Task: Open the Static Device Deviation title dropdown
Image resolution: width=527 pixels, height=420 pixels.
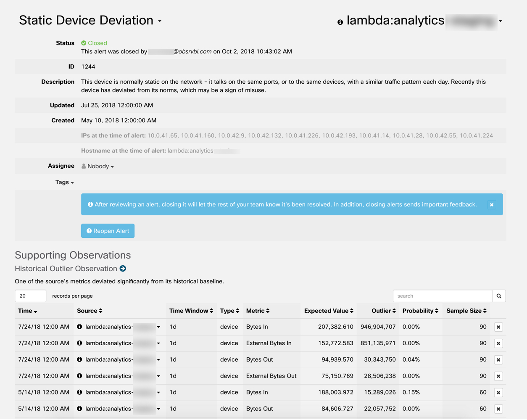Action: click(160, 21)
